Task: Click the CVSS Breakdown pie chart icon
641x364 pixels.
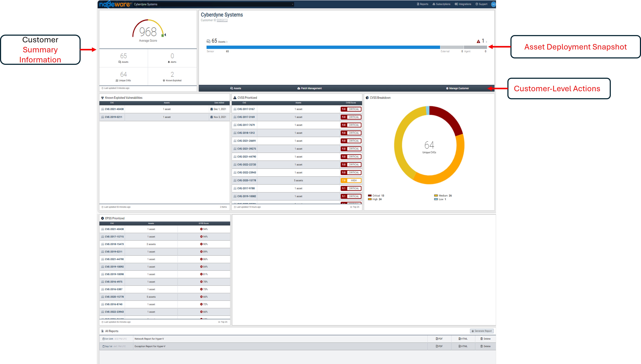Action: point(367,98)
